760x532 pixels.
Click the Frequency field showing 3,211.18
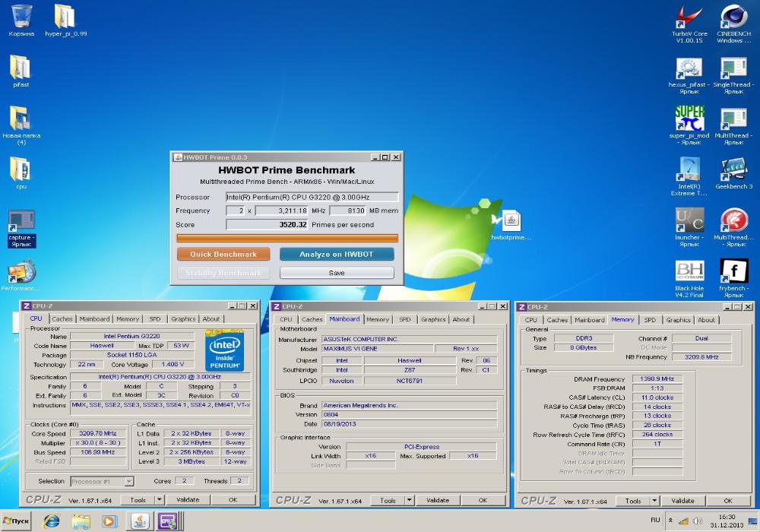pos(282,211)
